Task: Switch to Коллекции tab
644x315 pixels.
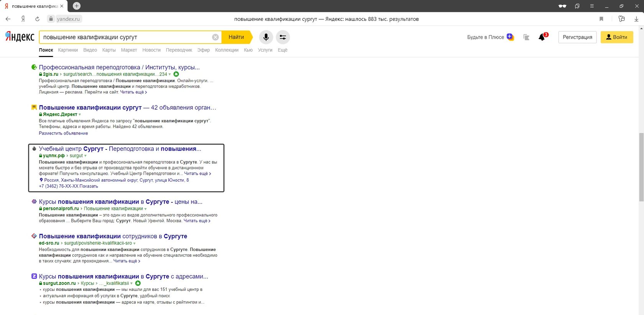Action: click(227, 50)
